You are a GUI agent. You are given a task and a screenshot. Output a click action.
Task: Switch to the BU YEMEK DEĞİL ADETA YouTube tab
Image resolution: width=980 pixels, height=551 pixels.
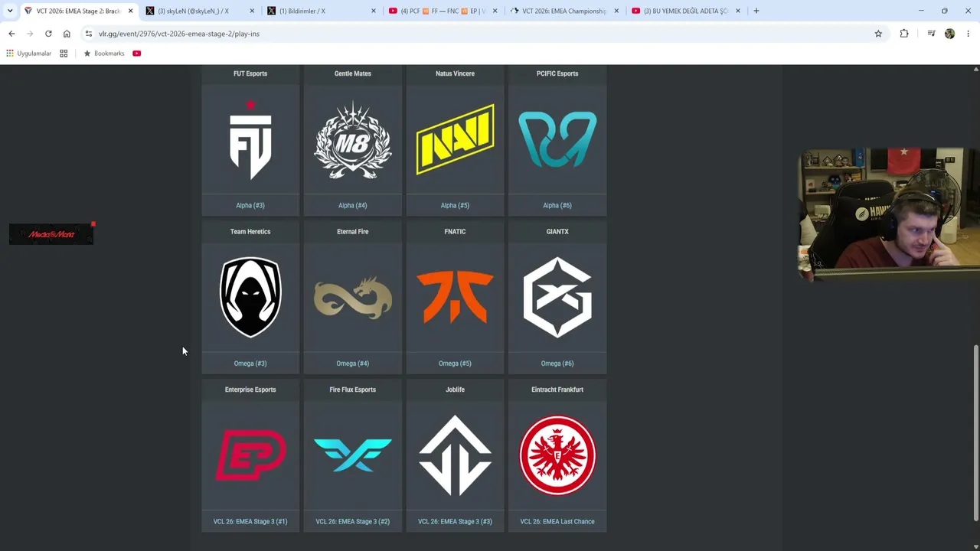(688, 11)
